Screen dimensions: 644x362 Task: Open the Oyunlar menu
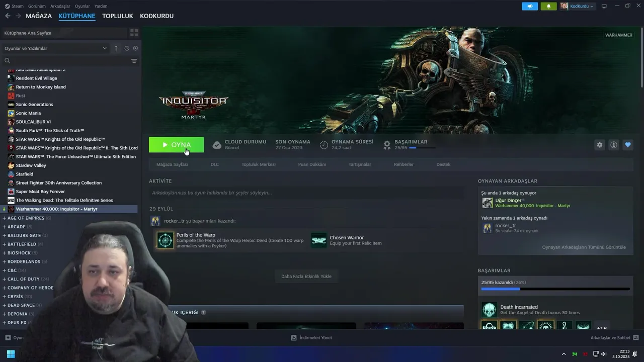tap(83, 6)
